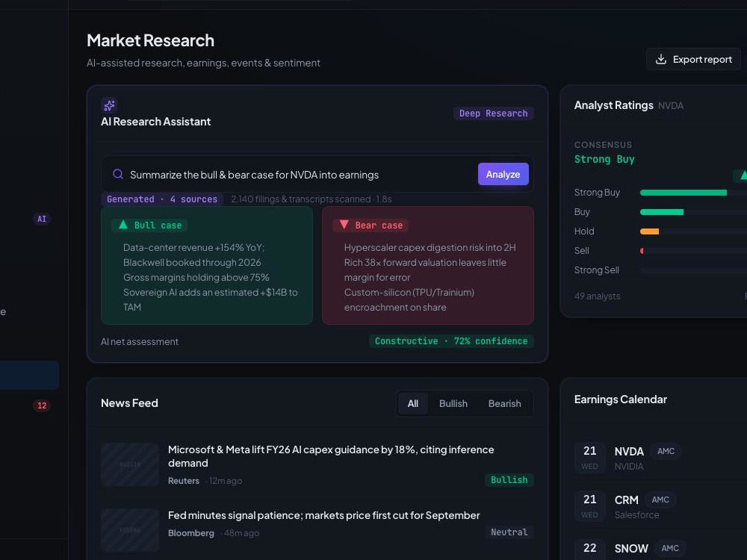Click 'Data-center revenue +154% YoY' bull point
Image resolution: width=747 pixels, height=560 pixels.
pos(194,248)
